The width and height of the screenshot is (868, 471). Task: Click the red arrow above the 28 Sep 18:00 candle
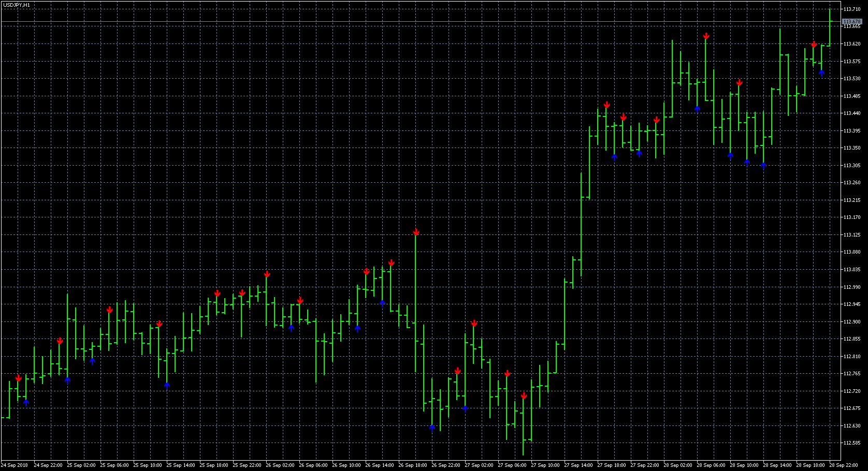tap(813, 46)
